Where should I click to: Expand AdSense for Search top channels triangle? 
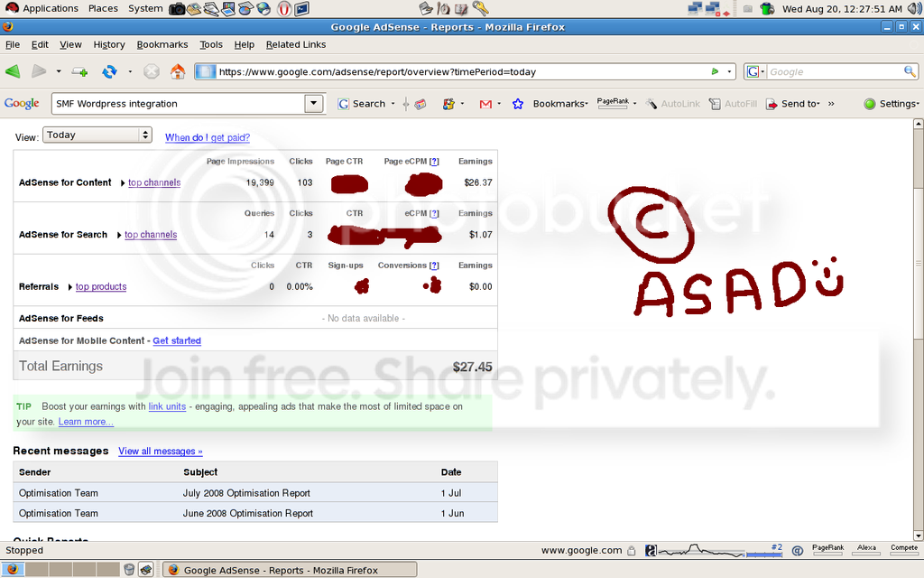coord(119,235)
